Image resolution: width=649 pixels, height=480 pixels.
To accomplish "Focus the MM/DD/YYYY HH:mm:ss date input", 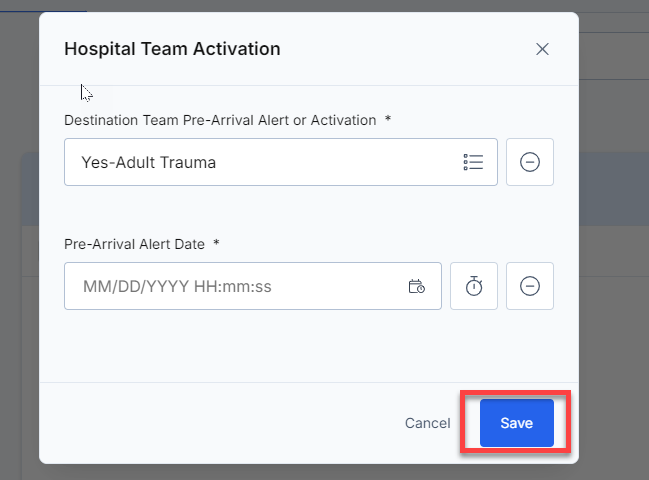I will coord(252,286).
